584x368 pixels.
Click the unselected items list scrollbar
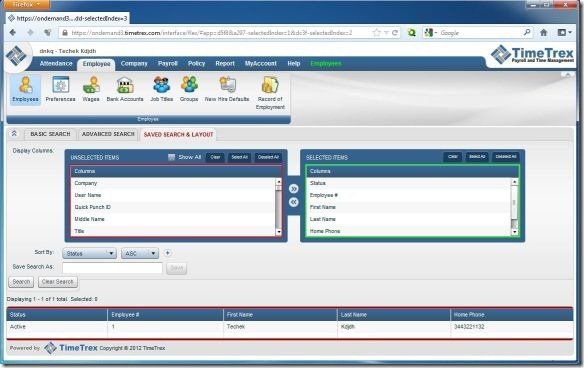point(278,207)
